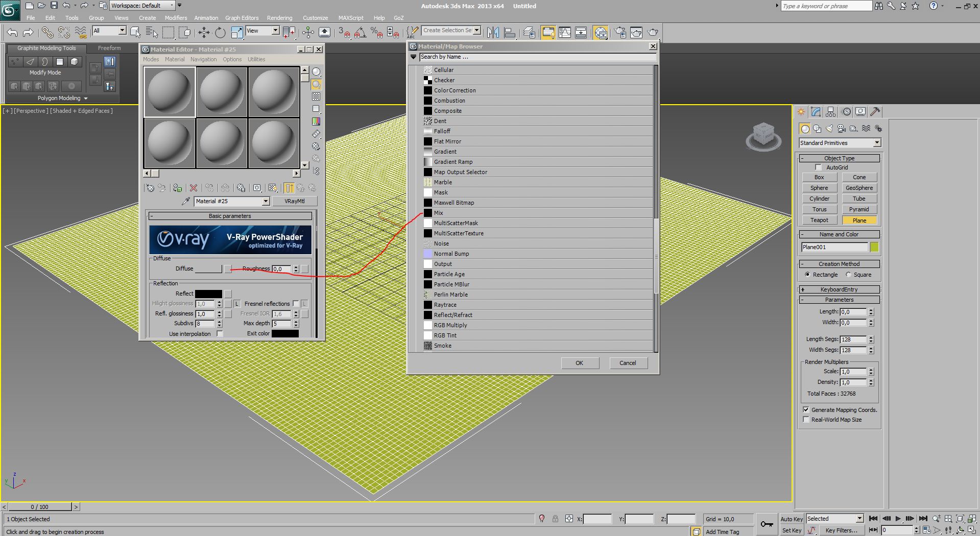Toggle the Mirror tool in main toolbar

point(493,33)
